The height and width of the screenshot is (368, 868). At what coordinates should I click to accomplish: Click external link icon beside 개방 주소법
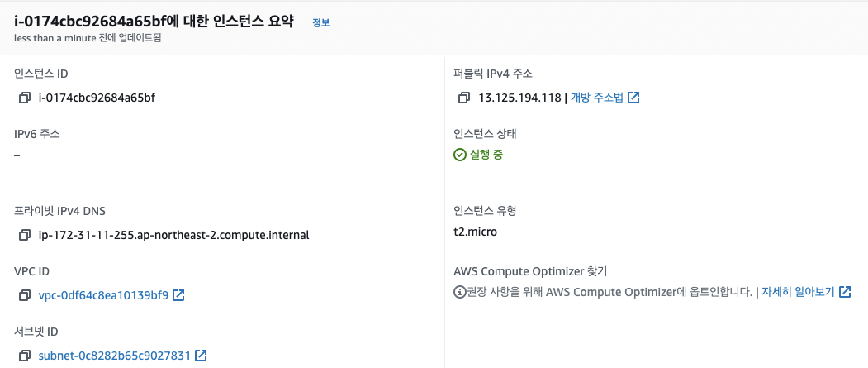coord(633,98)
